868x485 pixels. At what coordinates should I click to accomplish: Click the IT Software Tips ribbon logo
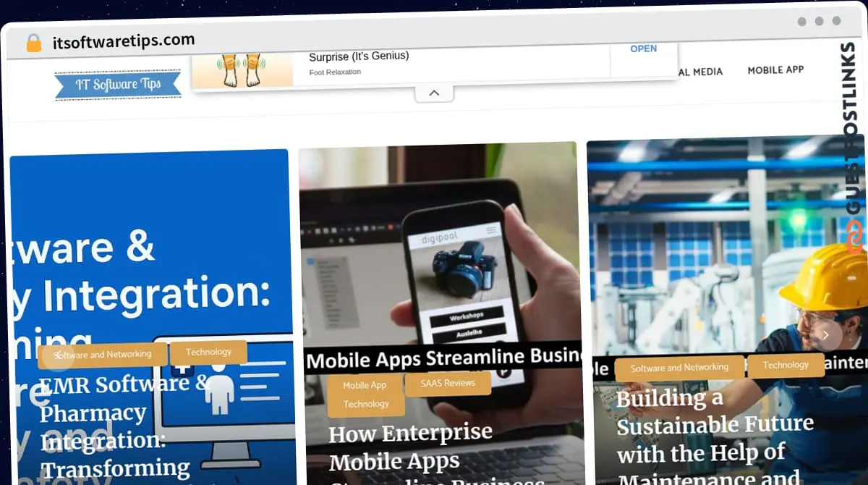point(118,85)
